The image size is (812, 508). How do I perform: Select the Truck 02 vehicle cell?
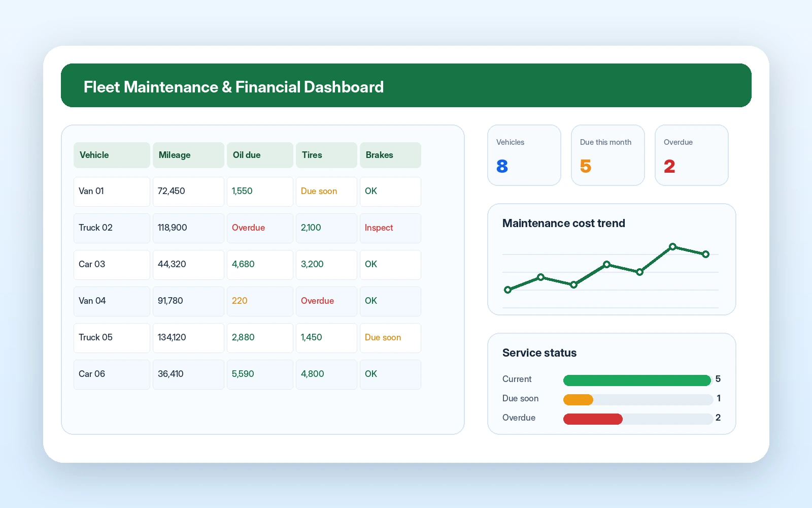point(112,228)
